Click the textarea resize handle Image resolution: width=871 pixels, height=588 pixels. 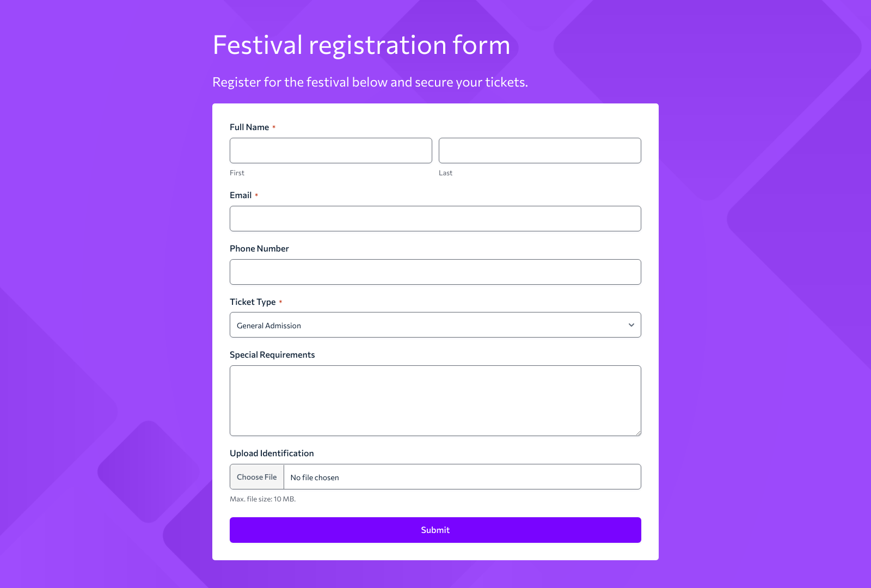(x=638, y=433)
